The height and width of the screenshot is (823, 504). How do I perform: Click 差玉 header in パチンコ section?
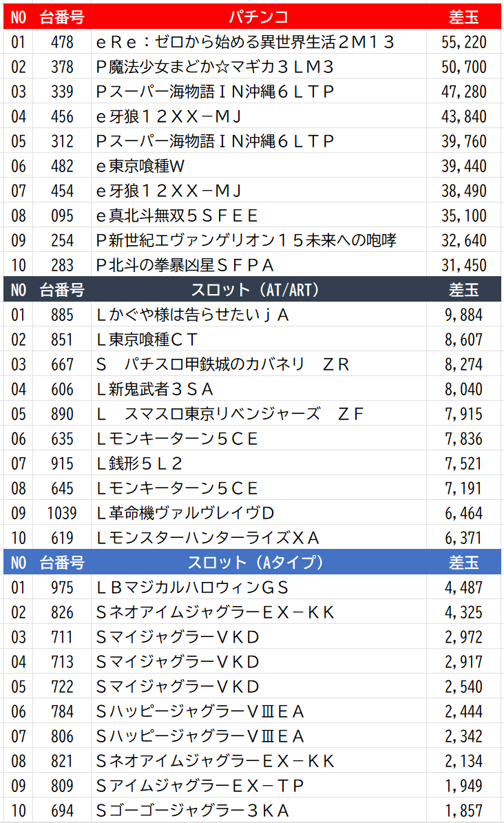(463, 17)
